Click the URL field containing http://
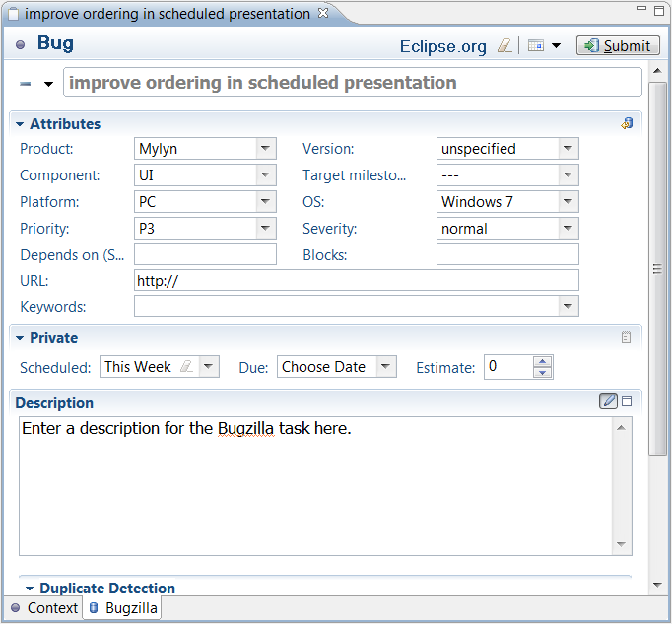 click(357, 281)
